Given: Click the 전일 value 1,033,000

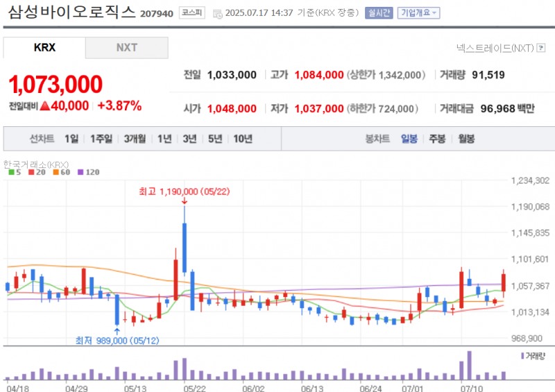Looking at the screenshot, I should point(232,75).
